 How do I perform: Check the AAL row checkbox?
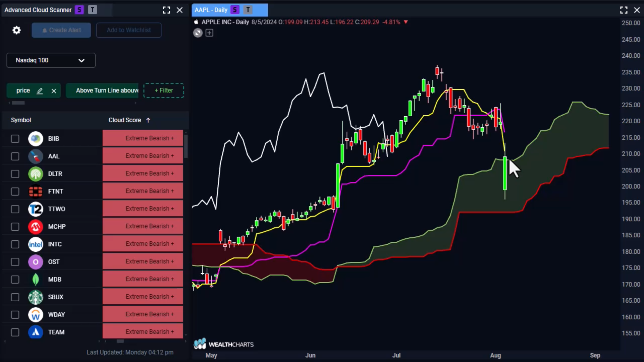[15, 156]
